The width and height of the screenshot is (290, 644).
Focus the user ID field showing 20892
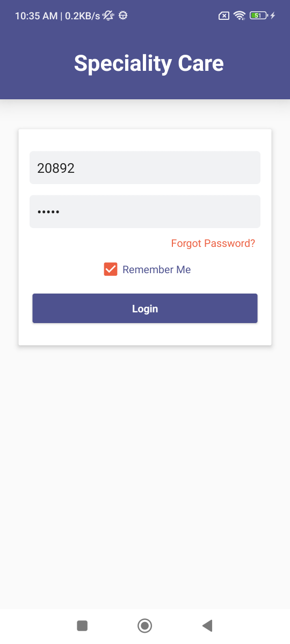pos(145,167)
